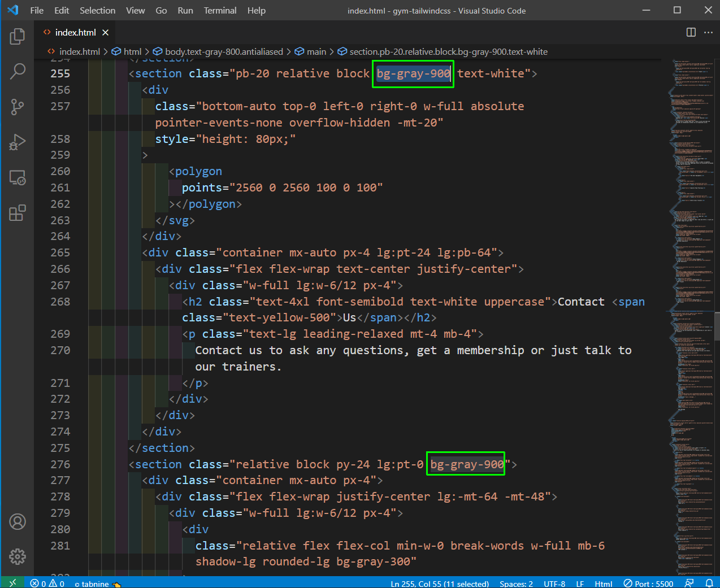The width and height of the screenshot is (720, 588).
Task: Click the polygon opening tag on line 260
Action: 196,171
